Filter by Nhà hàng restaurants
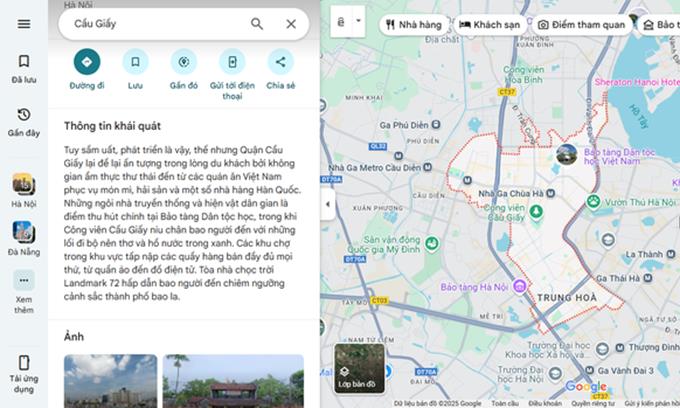Screen dimensions: 680x408 point(414,25)
